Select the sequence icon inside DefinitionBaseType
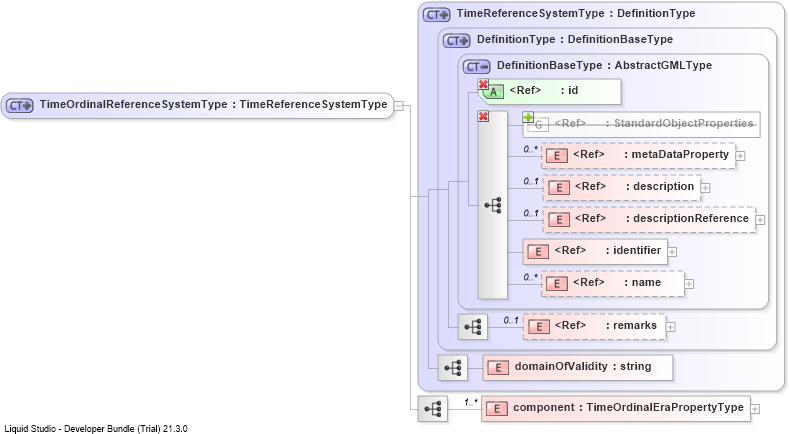The image size is (789, 434). click(493, 205)
